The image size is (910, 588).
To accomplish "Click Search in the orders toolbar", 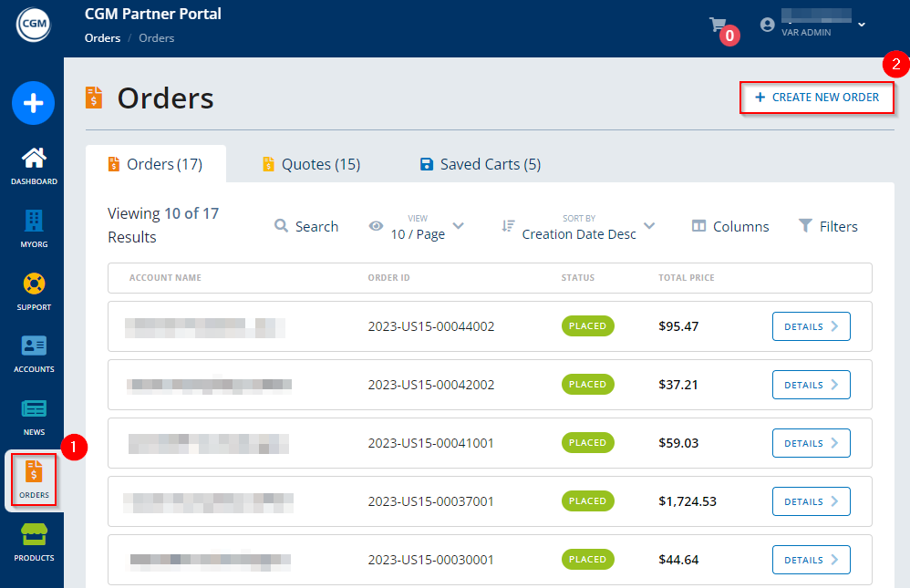I will tap(305, 226).
